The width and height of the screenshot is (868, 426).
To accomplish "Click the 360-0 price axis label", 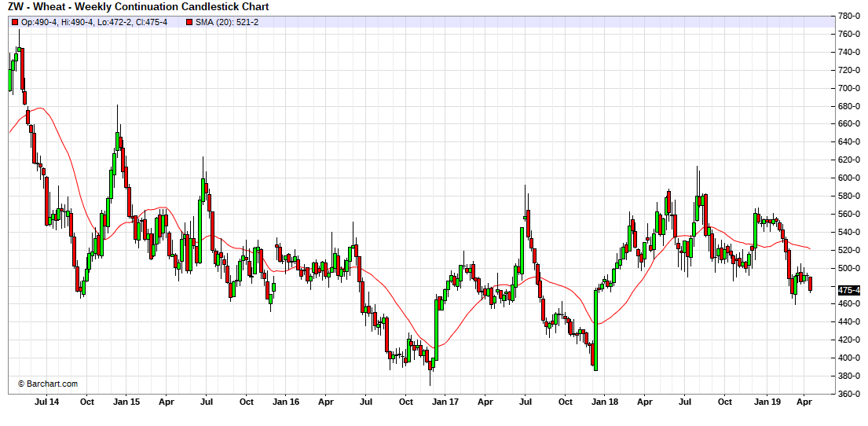I will coord(849,394).
